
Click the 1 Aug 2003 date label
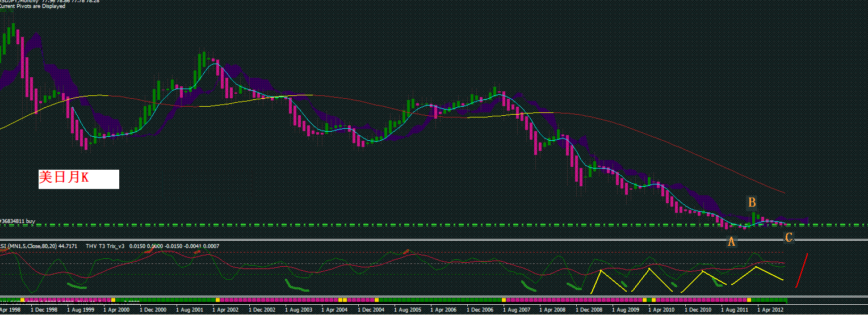(x=298, y=310)
